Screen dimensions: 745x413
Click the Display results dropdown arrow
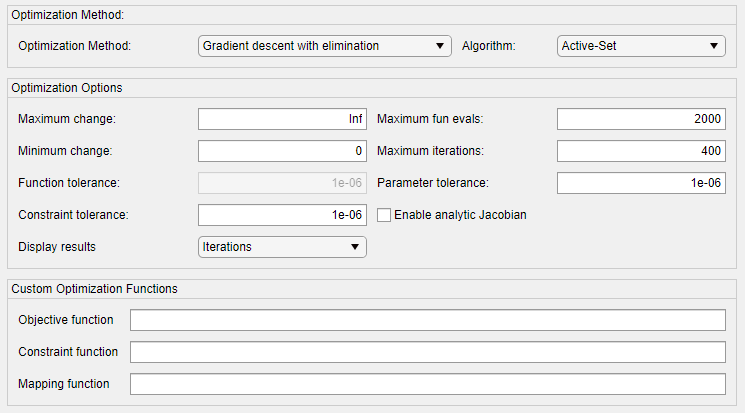pyautogui.click(x=354, y=246)
